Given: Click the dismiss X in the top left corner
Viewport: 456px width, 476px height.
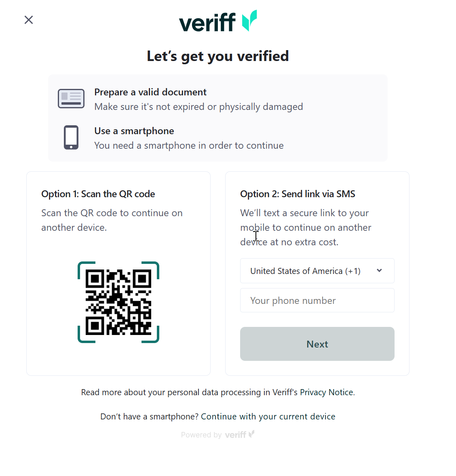Looking at the screenshot, I should tap(28, 19).
